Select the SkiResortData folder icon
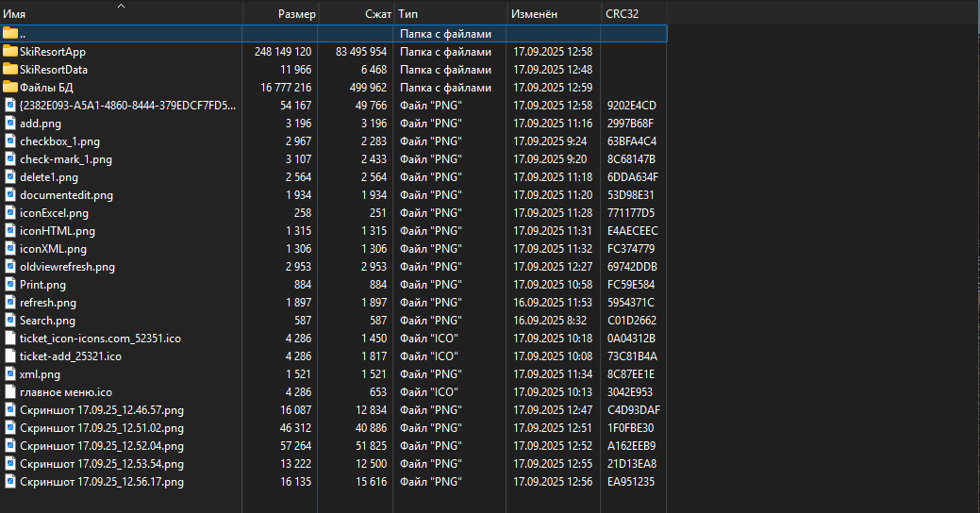This screenshot has width=980, height=513. 10,69
